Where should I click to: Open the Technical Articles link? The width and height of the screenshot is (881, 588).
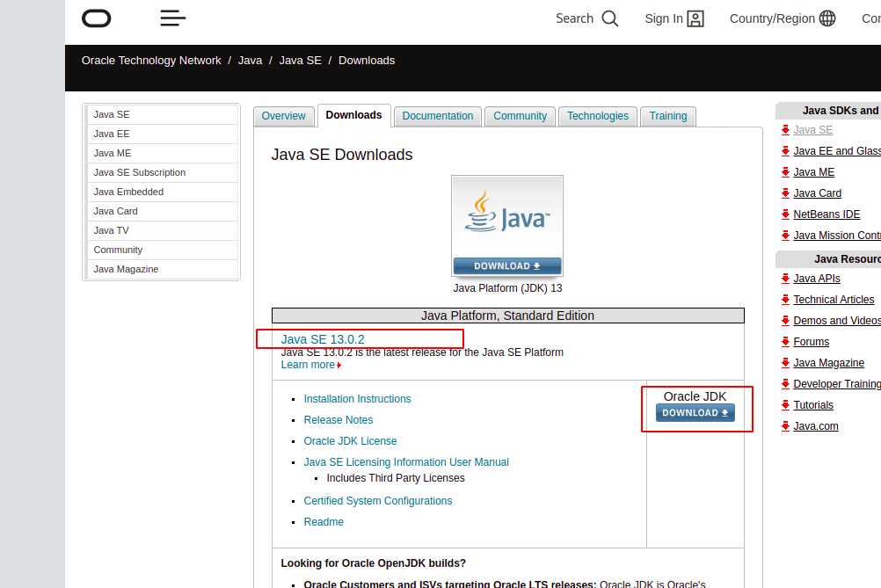(834, 300)
